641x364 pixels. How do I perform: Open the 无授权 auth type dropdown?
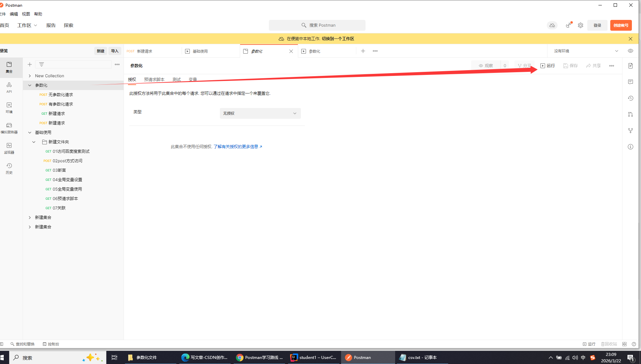pyautogui.click(x=260, y=113)
